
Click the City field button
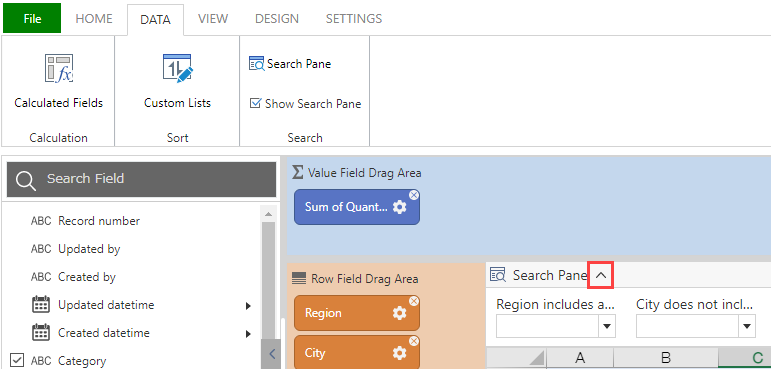pos(357,353)
